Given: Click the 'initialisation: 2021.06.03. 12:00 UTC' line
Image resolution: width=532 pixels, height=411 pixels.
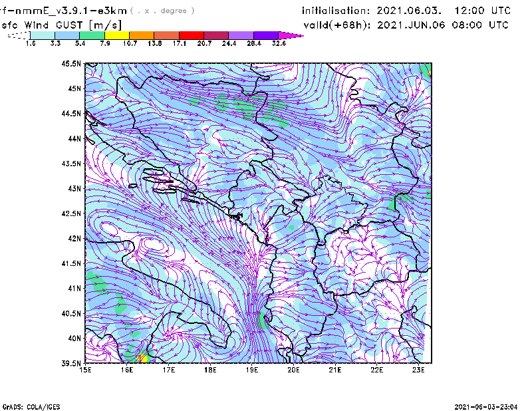Looking at the screenshot, I should [406, 11].
